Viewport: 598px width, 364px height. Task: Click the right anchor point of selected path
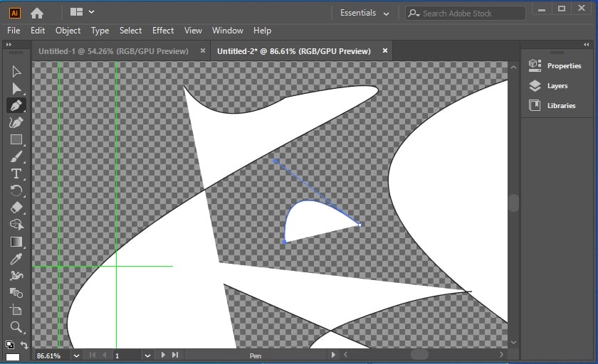360,225
